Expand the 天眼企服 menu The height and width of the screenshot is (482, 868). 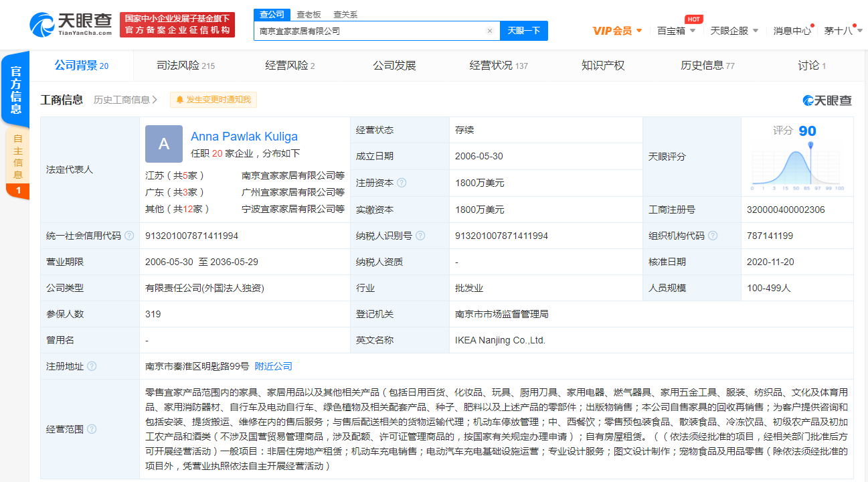[x=734, y=31]
